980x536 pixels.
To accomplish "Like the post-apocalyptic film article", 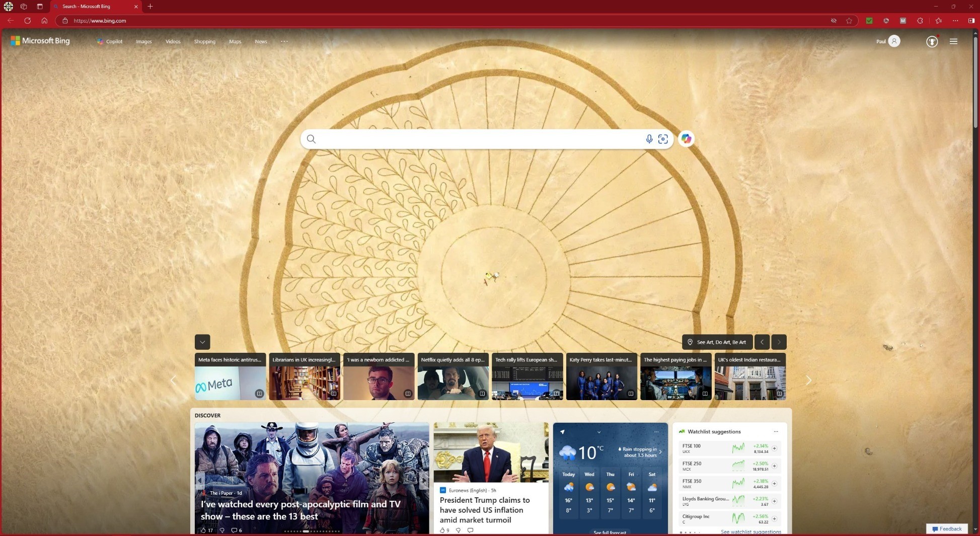I will [203, 530].
